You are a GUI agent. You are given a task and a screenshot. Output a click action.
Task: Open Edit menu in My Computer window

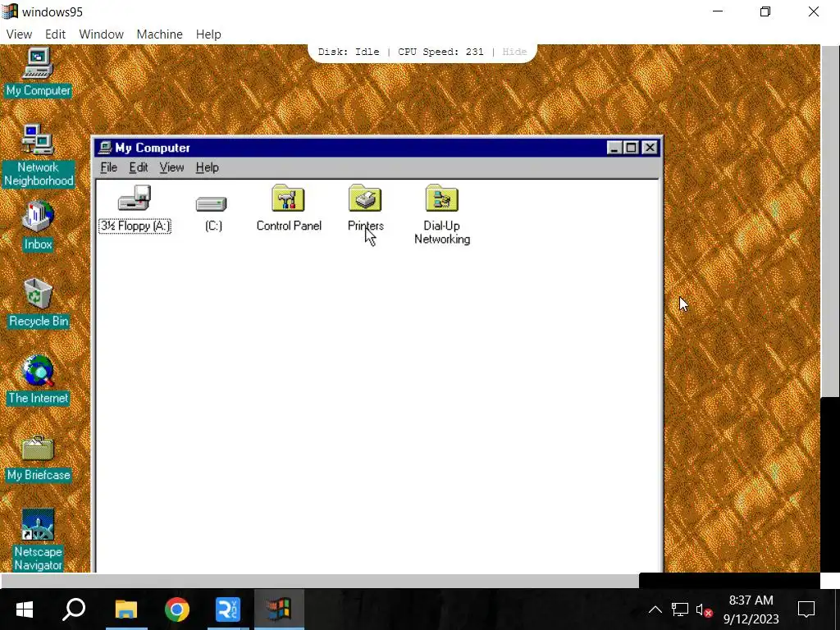(138, 167)
